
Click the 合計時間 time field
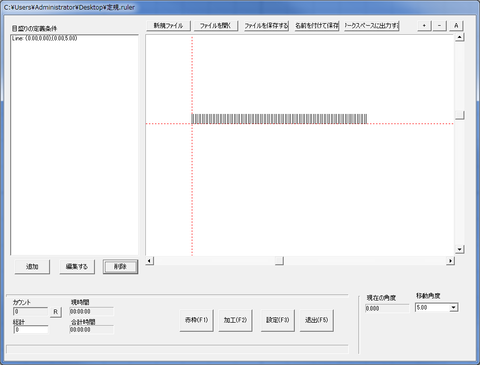click(91, 330)
